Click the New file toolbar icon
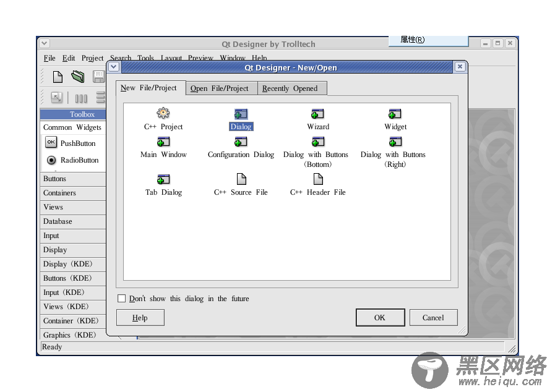This screenshot has height=392, width=555. pos(58,77)
